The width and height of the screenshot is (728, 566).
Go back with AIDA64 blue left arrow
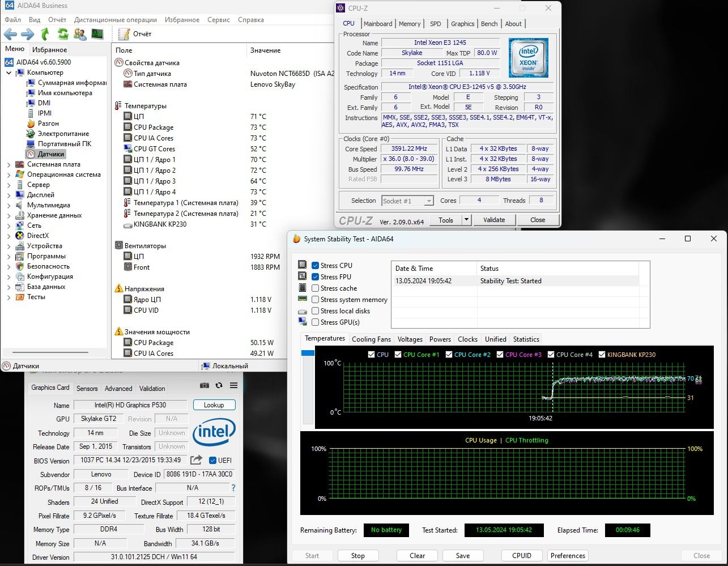click(x=10, y=34)
